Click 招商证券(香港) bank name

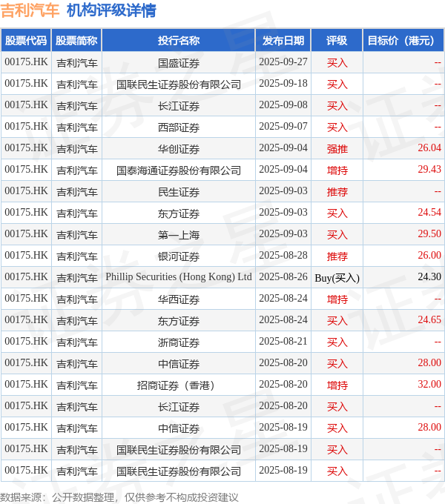pos(176,385)
